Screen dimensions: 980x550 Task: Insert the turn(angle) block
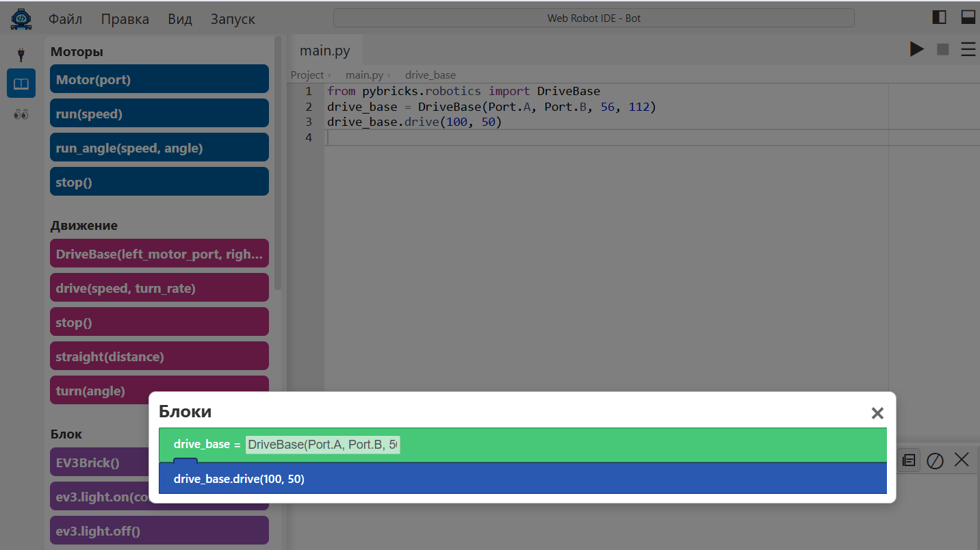(159, 391)
